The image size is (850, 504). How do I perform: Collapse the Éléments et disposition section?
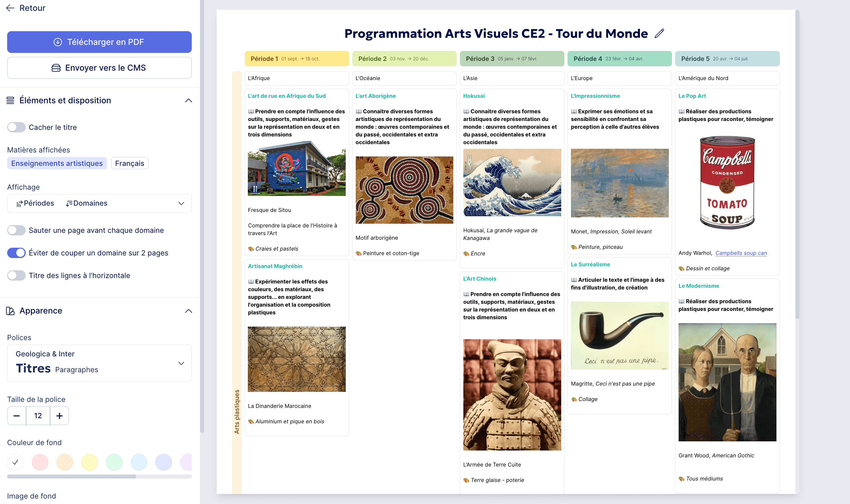[x=189, y=100]
